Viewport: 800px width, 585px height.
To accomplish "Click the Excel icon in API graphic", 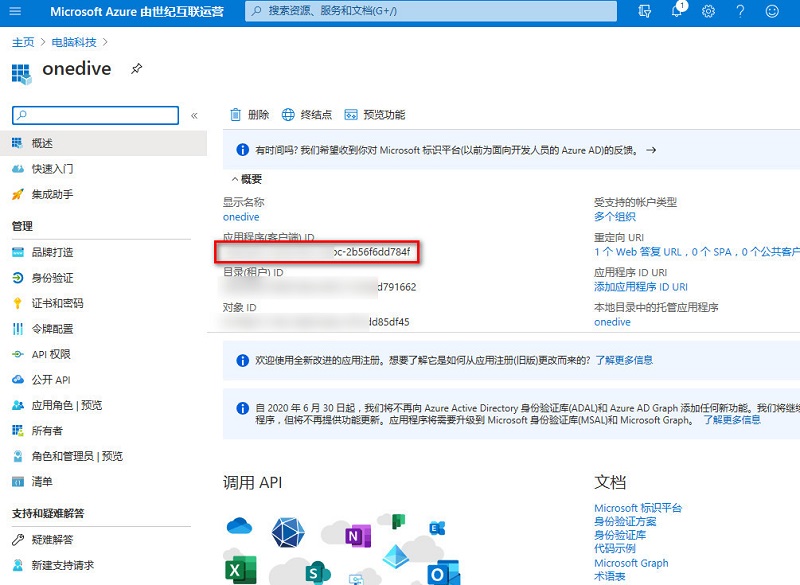I will [x=240, y=570].
